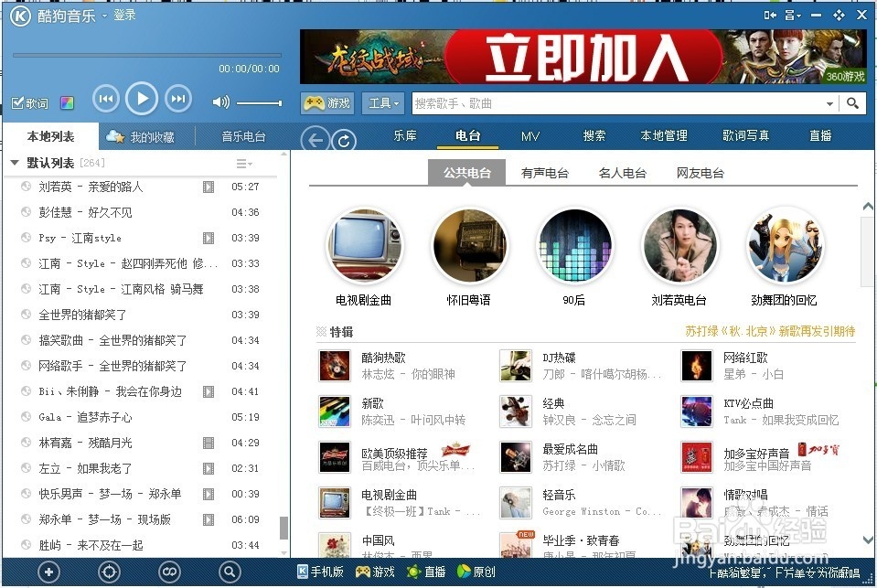Seek on the playback progress bar
The height and width of the screenshot is (588, 877).
coord(147,56)
